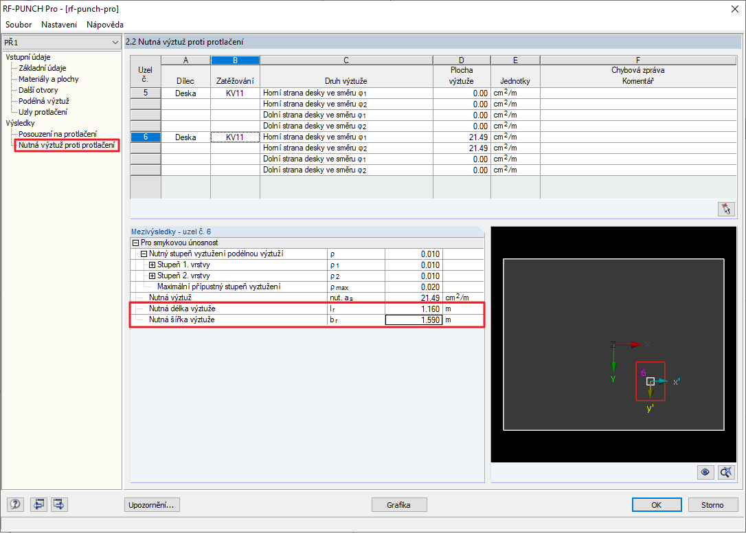Click the 1.160 value of 'Nutná délka výztuže'
This screenshot has width=746, height=560.
(414, 309)
